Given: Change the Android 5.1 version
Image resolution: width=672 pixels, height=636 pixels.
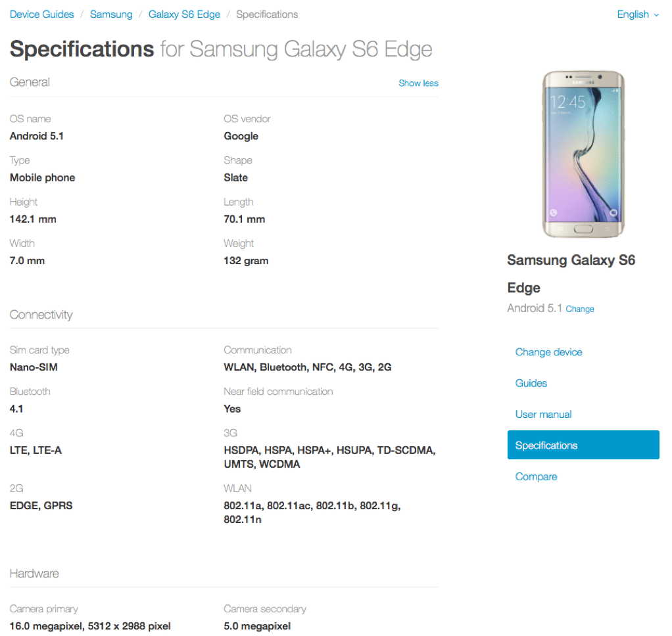Looking at the screenshot, I should tap(579, 309).
